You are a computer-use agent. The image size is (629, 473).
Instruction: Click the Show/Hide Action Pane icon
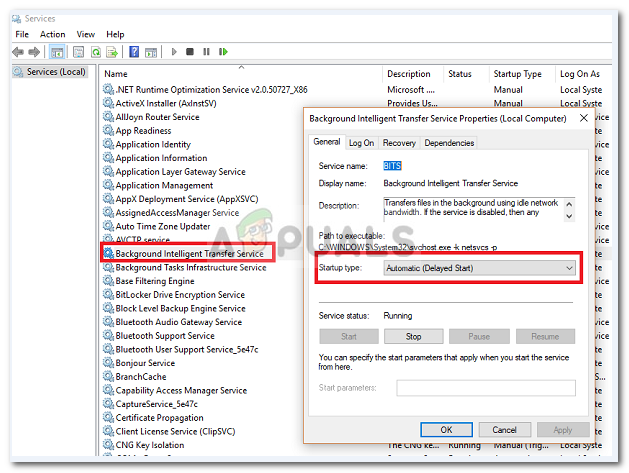pyautogui.click(x=151, y=52)
